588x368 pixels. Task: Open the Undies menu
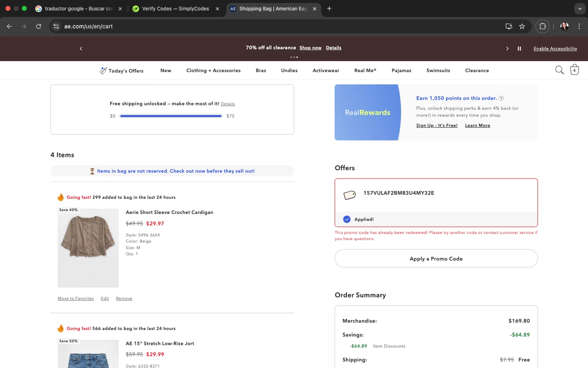coord(289,71)
